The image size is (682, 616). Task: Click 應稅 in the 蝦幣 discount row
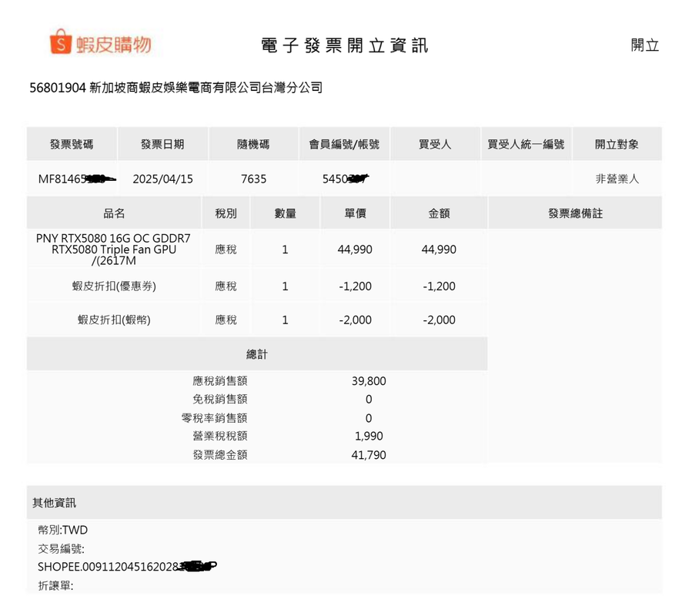(226, 320)
